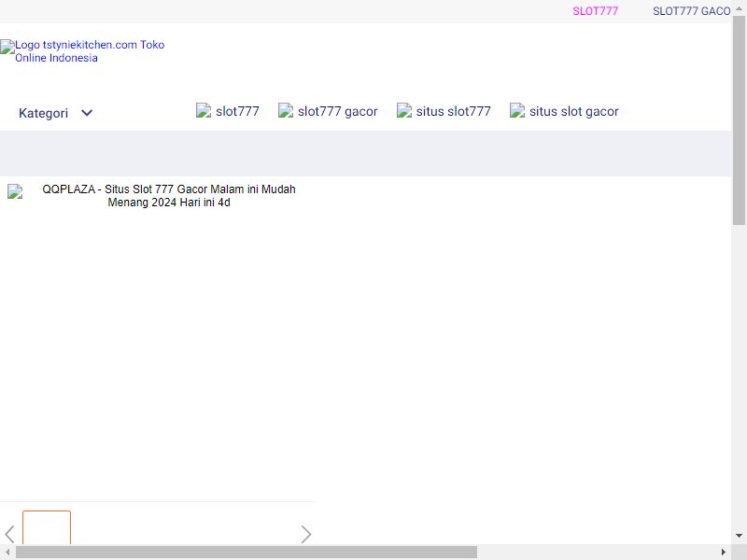Open the situs slot777 menu link
The width and height of the screenshot is (747, 560).
tap(453, 111)
